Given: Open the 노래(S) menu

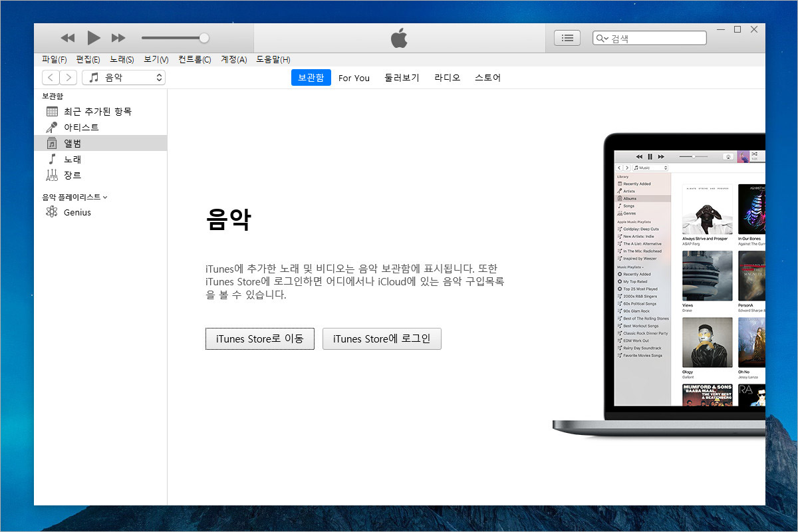Looking at the screenshot, I should (x=122, y=60).
